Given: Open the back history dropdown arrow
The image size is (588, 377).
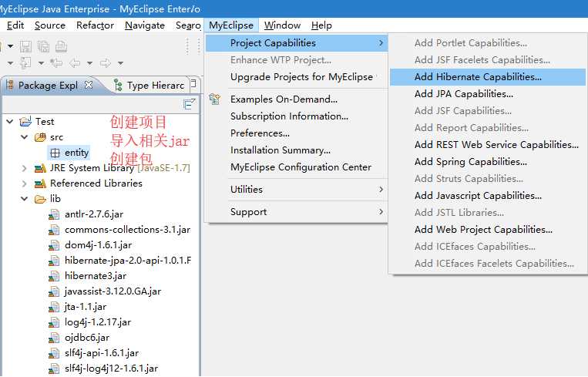Looking at the screenshot, I should [89, 63].
